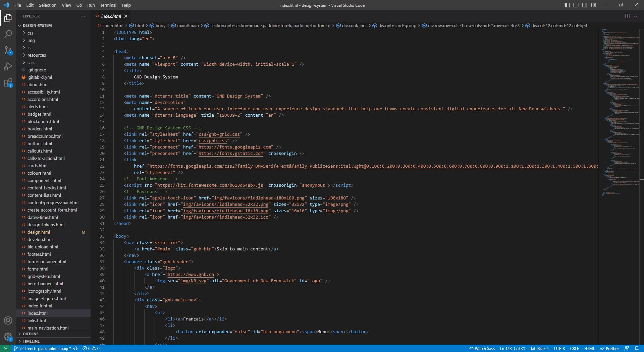The image size is (644, 352).
Task: Change line ending from CRLF
Action: click(x=574, y=348)
